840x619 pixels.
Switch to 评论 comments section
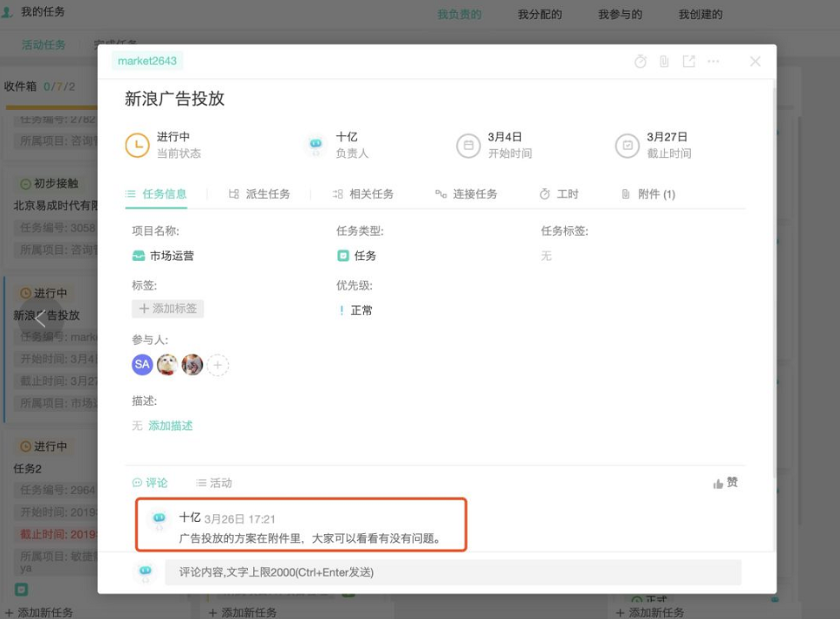pos(150,483)
